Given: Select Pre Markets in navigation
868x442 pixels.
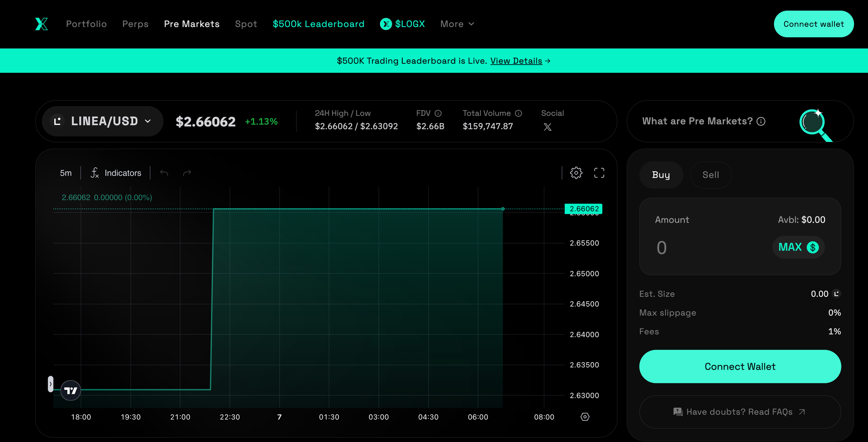Looking at the screenshot, I should click(x=192, y=24).
